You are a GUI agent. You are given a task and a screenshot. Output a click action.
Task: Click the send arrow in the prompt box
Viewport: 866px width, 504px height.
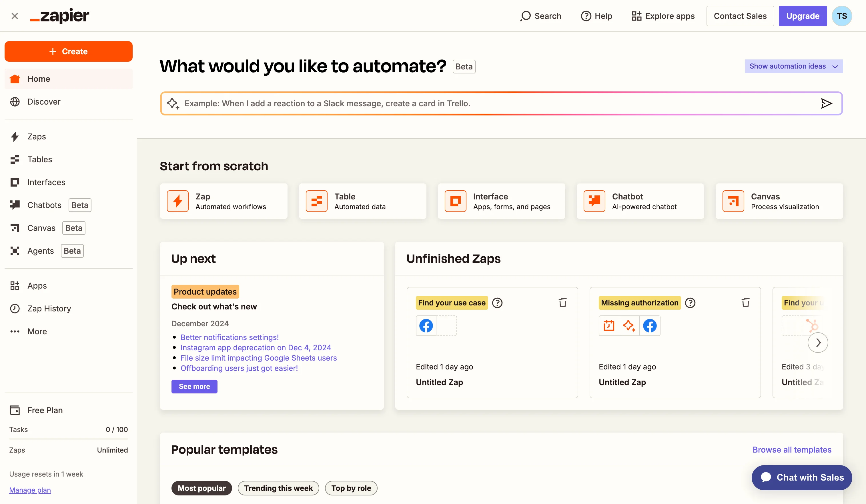tap(826, 103)
